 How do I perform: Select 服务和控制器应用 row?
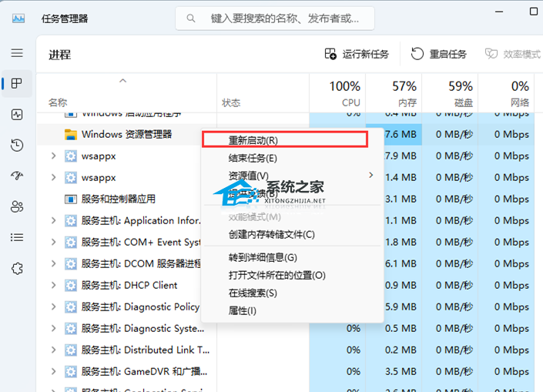[x=119, y=199]
